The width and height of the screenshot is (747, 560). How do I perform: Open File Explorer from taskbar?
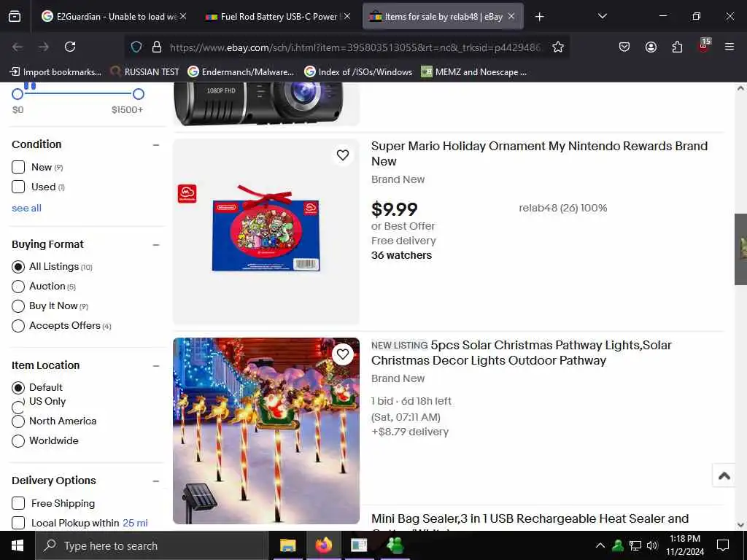(x=287, y=545)
